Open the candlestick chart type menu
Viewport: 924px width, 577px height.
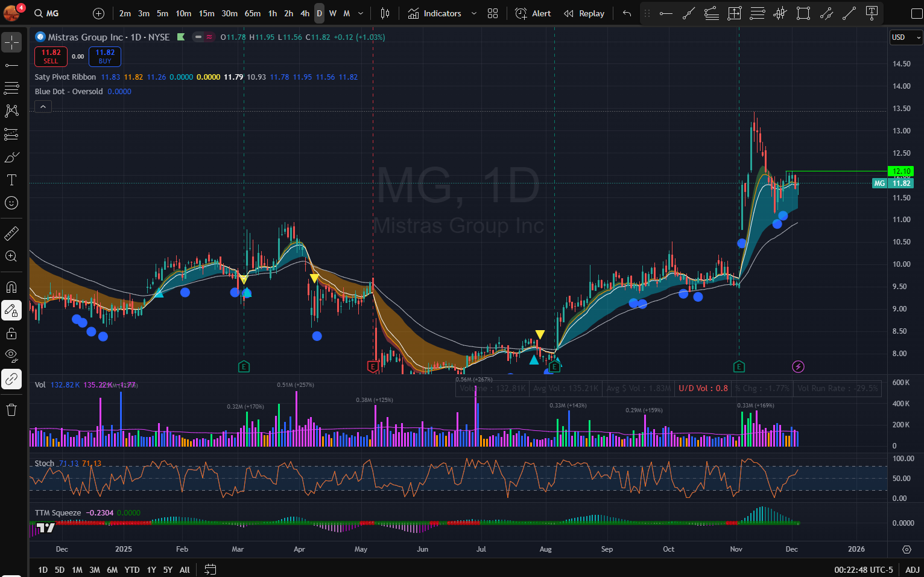click(x=385, y=13)
